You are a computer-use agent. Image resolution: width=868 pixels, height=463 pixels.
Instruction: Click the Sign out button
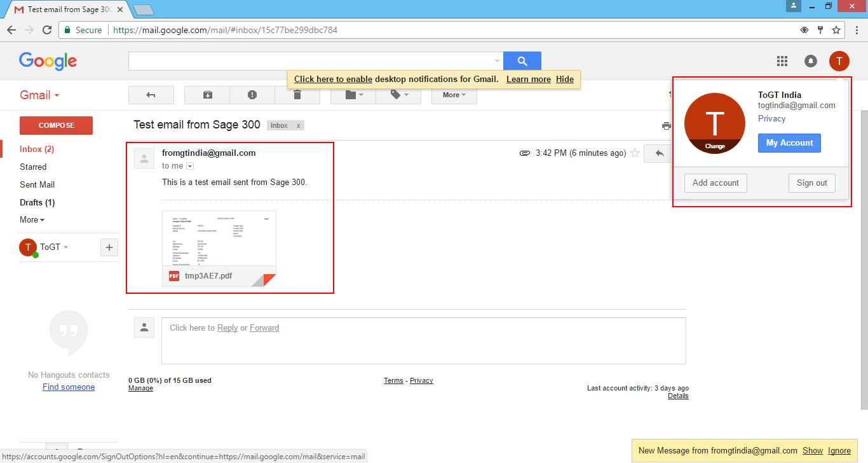pos(812,183)
